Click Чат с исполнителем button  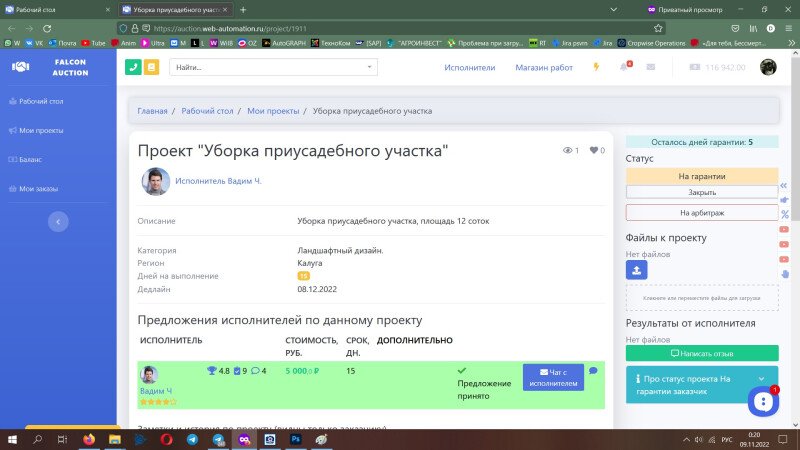(553, 378)
